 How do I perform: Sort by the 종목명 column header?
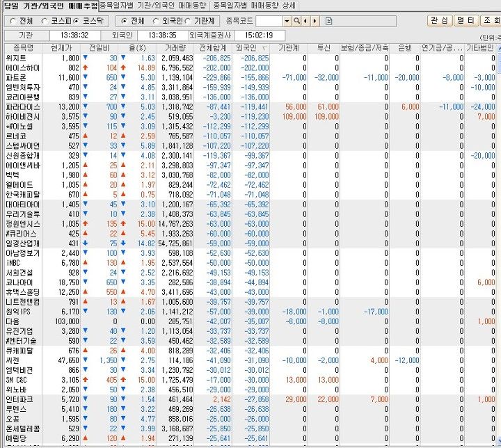click(23, 48)
